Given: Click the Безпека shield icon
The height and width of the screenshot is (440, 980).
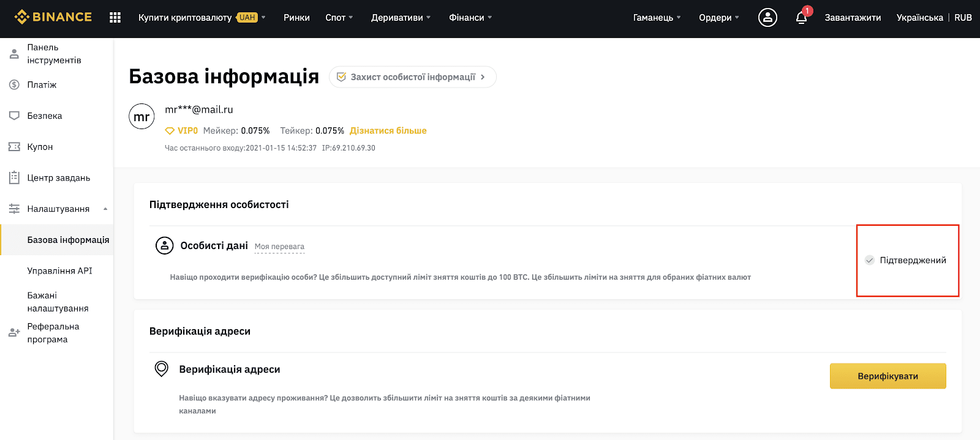Looking at the screenshot, I should [x=14, y=116].
